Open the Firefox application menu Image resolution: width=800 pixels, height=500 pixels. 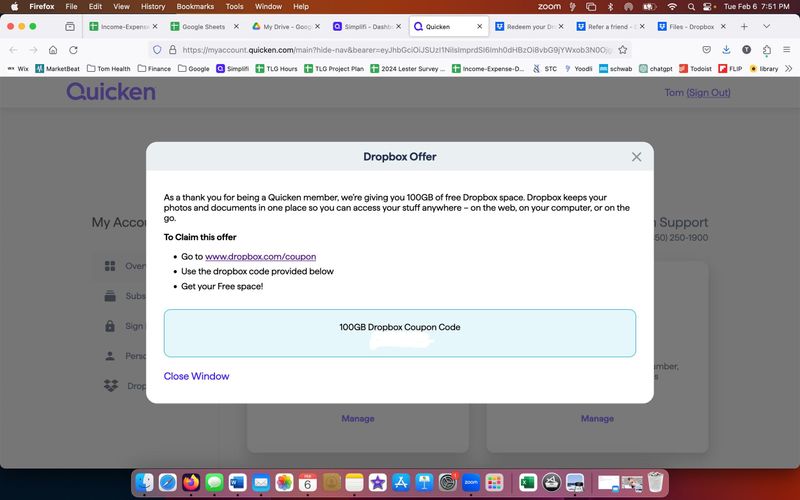click(786, 49)
